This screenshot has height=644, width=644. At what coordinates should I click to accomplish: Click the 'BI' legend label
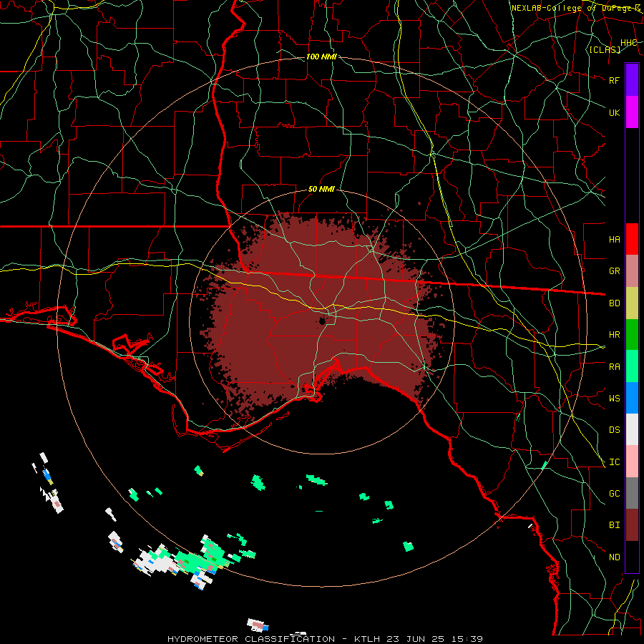(614, 525)
